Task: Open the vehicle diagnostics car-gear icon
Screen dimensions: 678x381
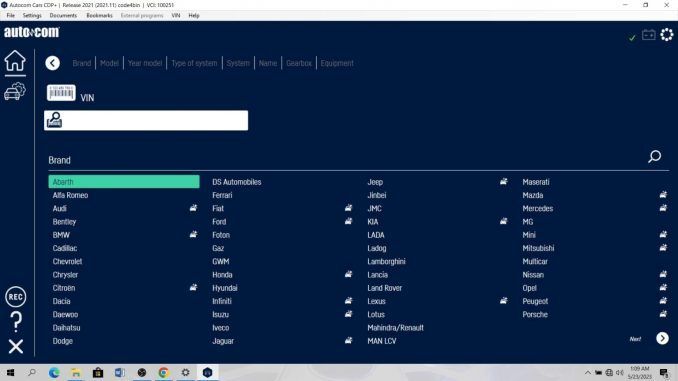Action: coord(15,91)
